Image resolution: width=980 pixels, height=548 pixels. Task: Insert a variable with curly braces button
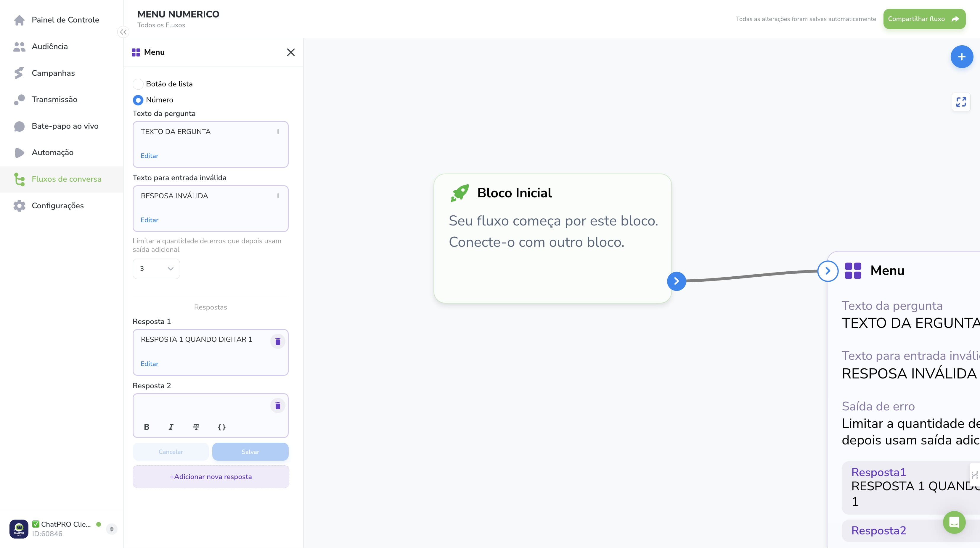(221, 427)
